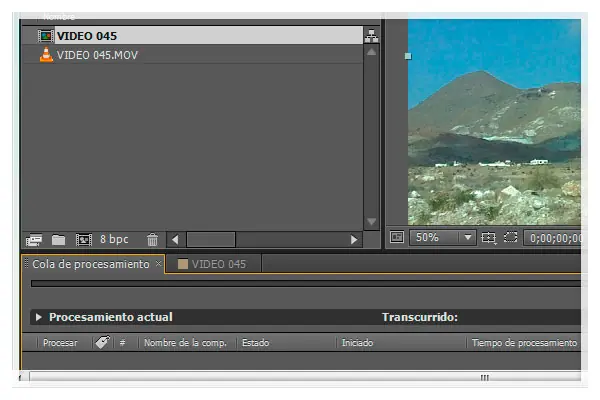
Task: Click the trash icon to delete selected item
Action: [152, 240]
